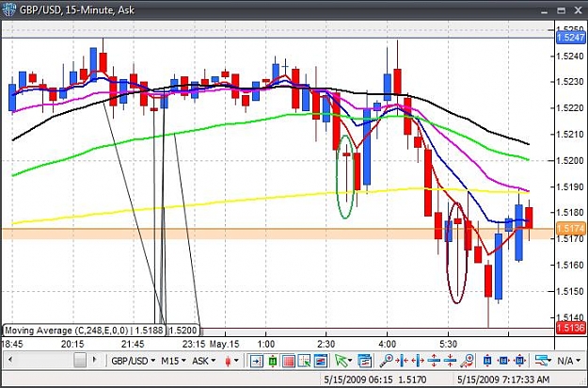Click the 2:30 time axis label
The image size is (588, 388).
click(x=326, y=344)
